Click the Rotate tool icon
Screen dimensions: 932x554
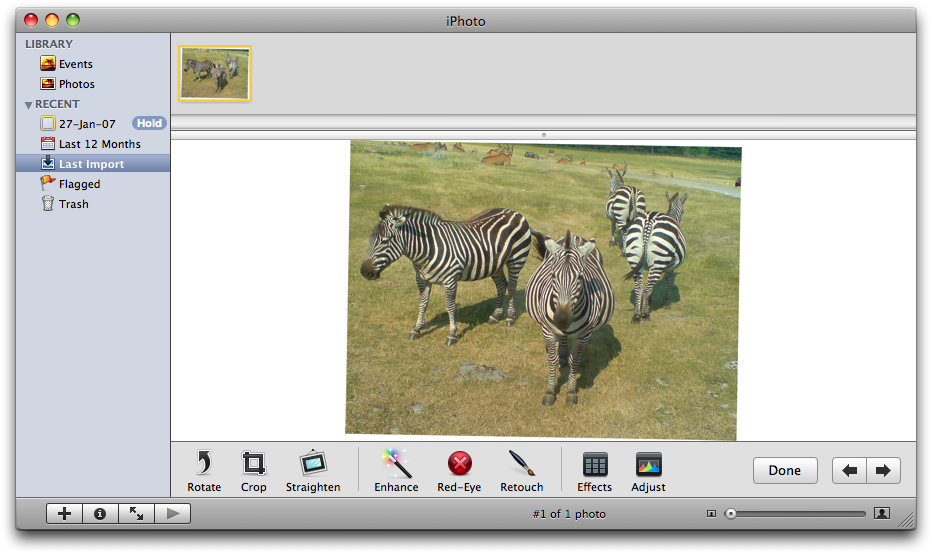point(204,463)
